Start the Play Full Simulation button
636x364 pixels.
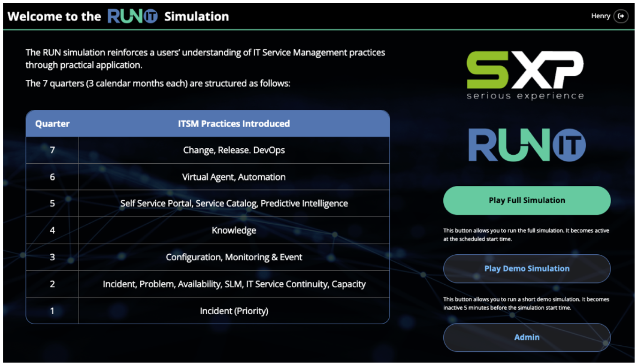[527, 200]
